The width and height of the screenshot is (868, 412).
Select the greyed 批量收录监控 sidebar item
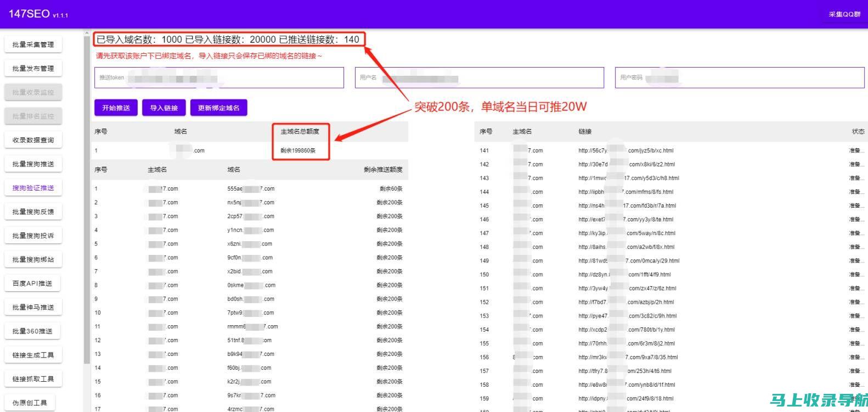point(33,92)
